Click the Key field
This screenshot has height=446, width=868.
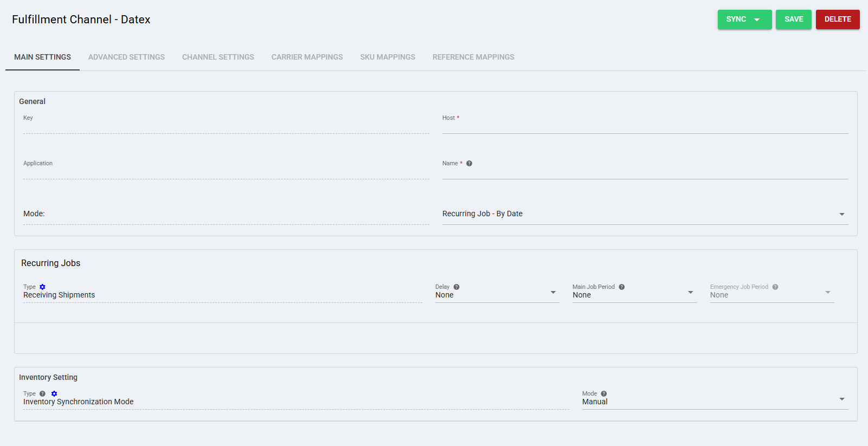click(226, 127)
